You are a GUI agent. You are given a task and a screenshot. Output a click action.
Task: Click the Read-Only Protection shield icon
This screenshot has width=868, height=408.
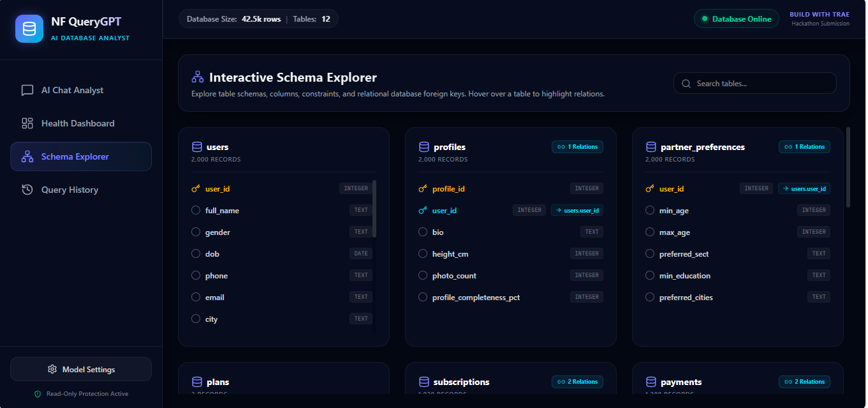click(38, 394)
